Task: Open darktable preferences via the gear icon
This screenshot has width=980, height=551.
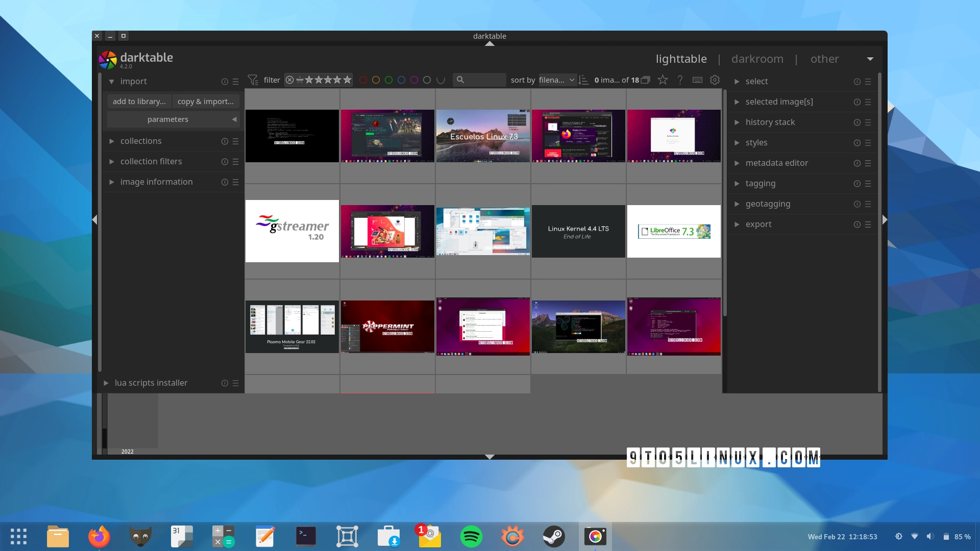Action: (715, 80)
